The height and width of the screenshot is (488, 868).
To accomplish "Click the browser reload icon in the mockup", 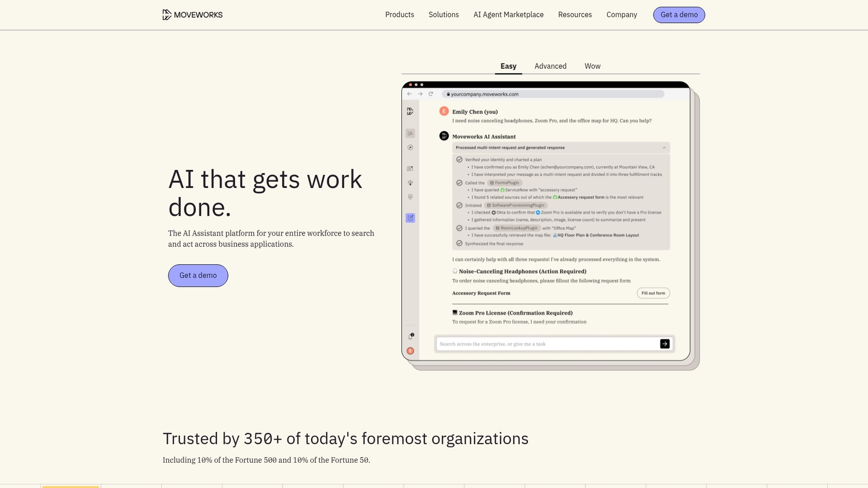I will 431,93.
